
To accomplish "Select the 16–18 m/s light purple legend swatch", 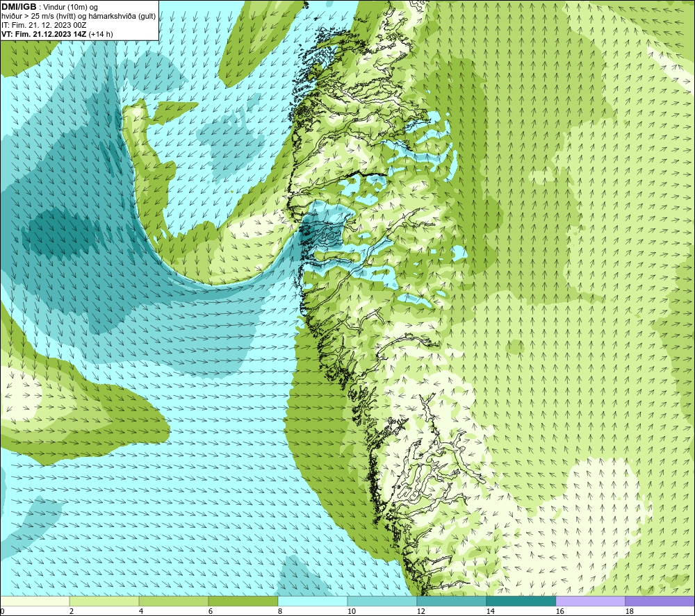I will click(590, 601).
